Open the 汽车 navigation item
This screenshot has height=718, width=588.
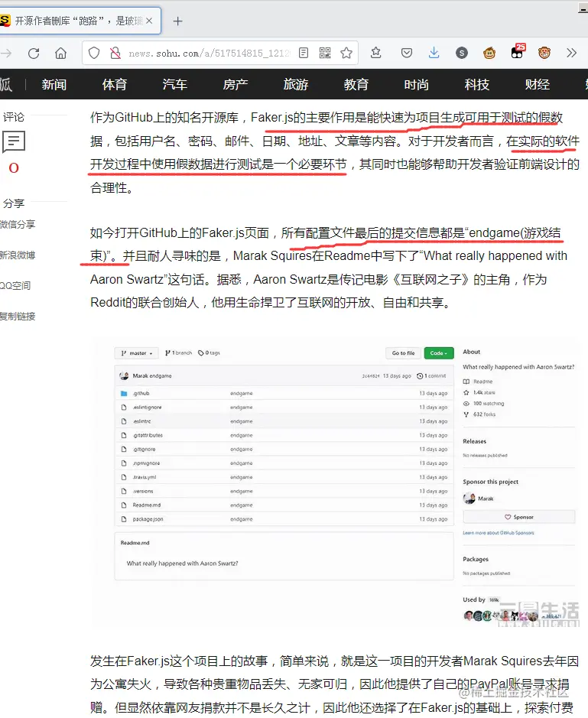[x=175, y=84]
